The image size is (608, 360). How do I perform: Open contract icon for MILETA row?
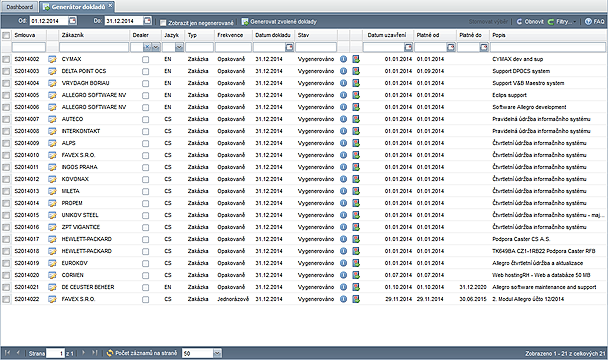(x=52, y=191)
